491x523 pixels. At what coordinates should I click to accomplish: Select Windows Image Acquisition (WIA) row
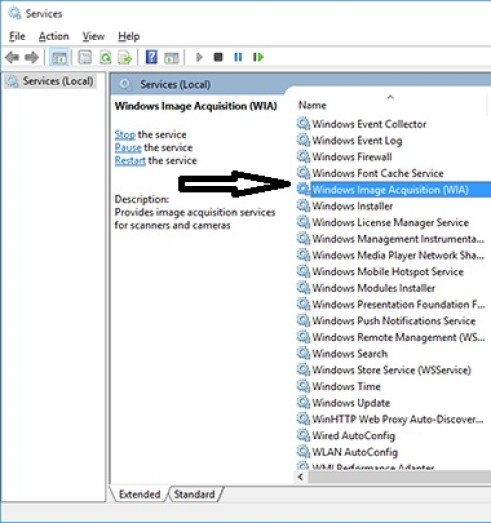point(394,189)
